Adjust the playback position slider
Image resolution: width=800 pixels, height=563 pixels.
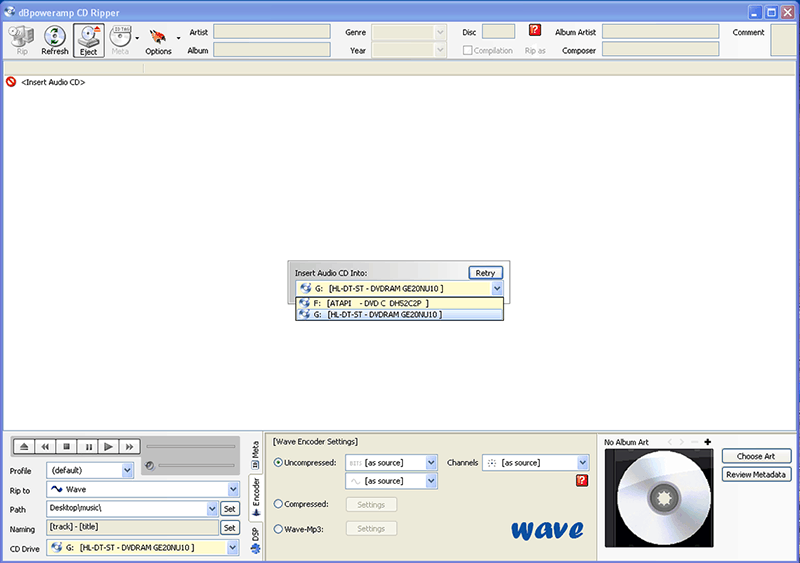click(x=190, y=447)
